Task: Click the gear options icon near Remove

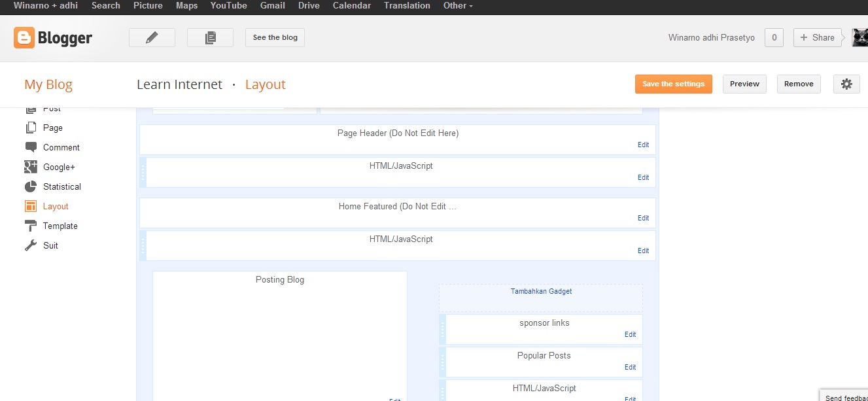Action: pos(846,84)
